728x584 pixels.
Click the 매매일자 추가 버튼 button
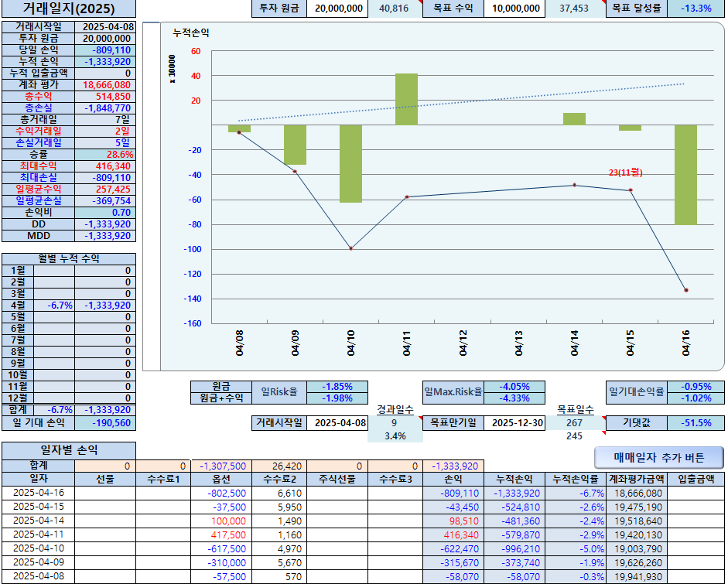coord(658,457)
